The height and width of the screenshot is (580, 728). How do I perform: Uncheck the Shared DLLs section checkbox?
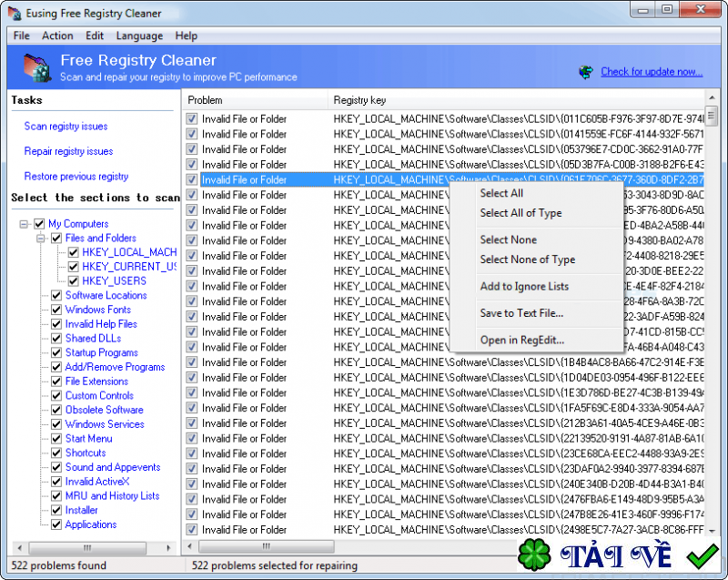click(x=56, y=338)
